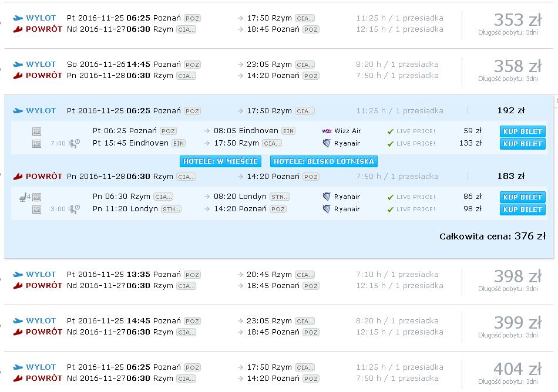
Task: Click the 7:40 layover waiting icon
Action: point(74,144)
